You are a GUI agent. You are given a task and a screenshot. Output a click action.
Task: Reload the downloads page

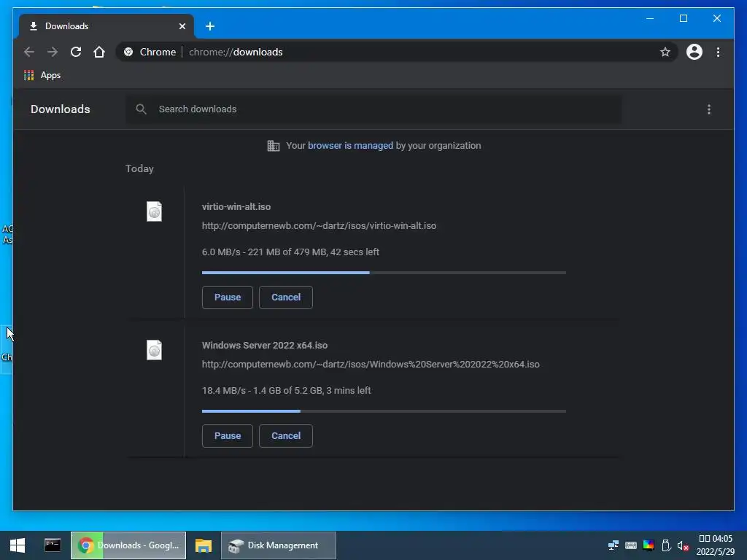[76, 52]
